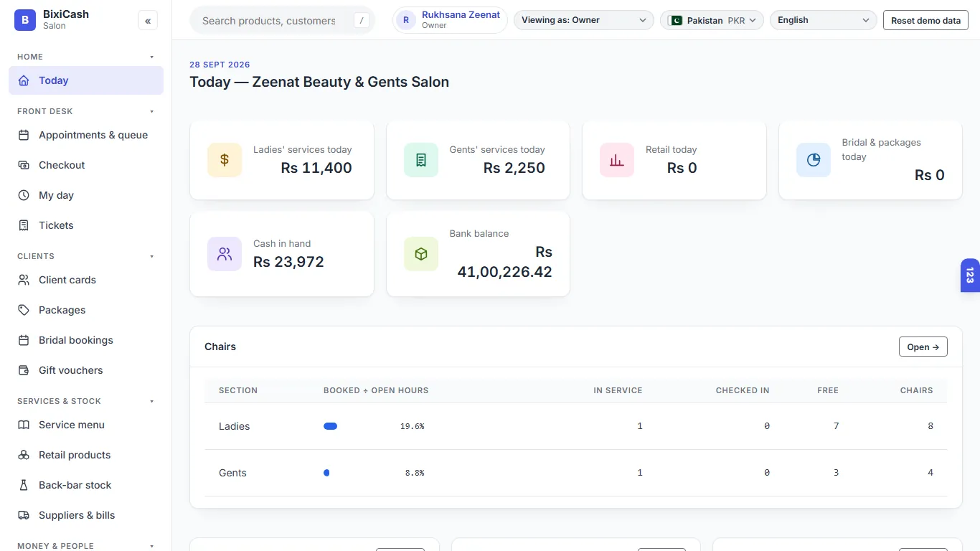This screenshot has height=551, width=980.
Task: Click the receipt icon on the Gents' services card
Action: [x=421, y=160]
